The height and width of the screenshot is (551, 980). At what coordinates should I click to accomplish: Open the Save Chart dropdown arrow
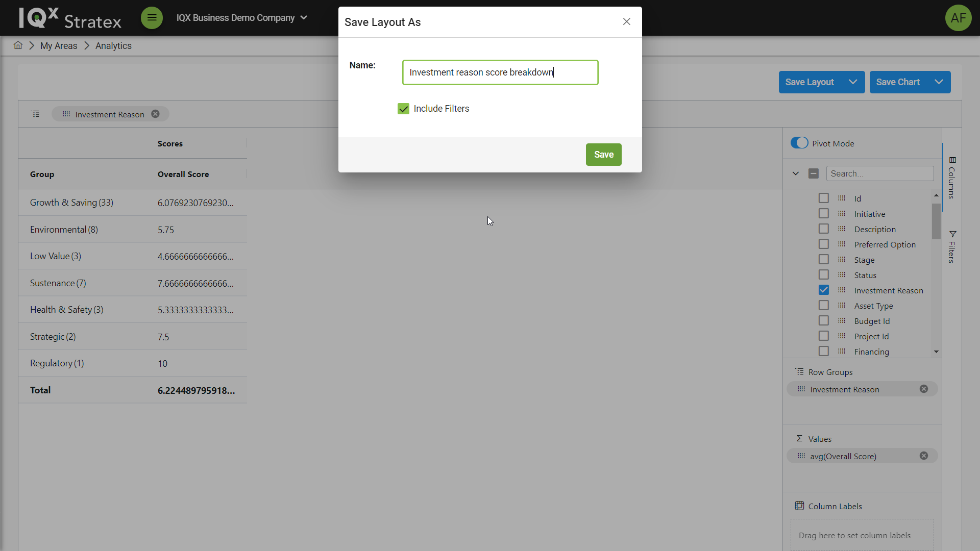939,82
